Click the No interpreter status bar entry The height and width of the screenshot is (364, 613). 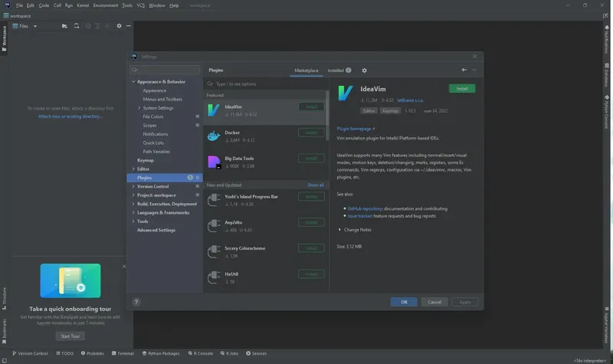click(589, 360)
